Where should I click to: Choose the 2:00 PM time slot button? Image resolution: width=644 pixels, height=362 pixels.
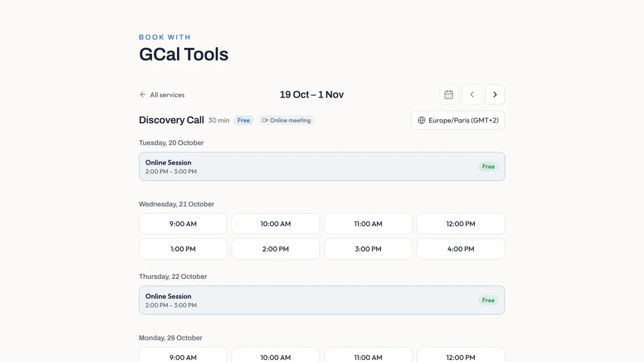coord(276,249)
